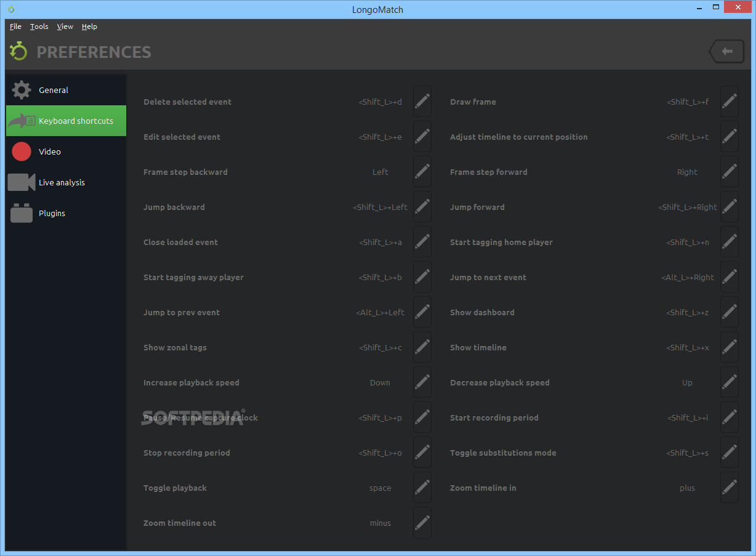The image size is (756, 556).
Task: Click the '<Alt_L>+Right' shortcut value
Action: (x=688, y=277)
